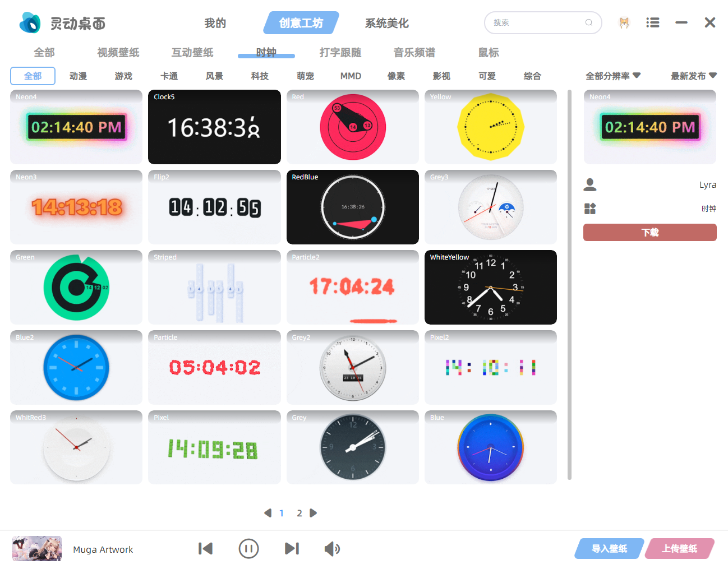Click the 下载 download button
Viewport: 728px width, 569px height.
coord(649,233)
